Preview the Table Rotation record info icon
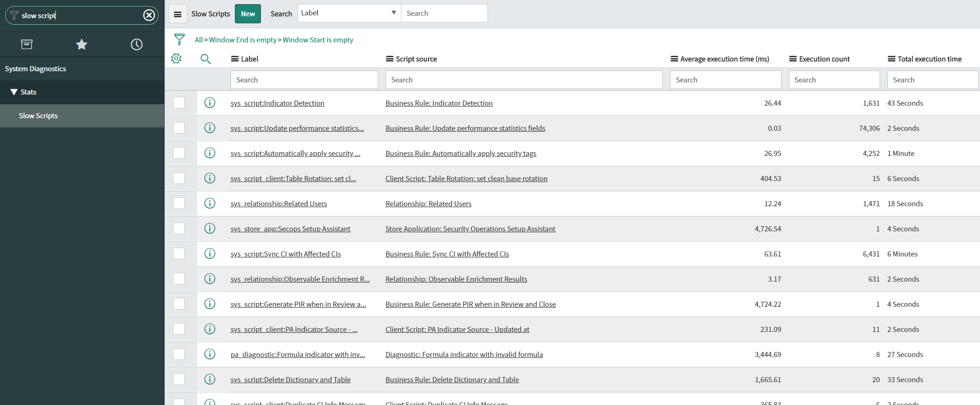Viewport: 980px width, 405px height. click(210, 178)
